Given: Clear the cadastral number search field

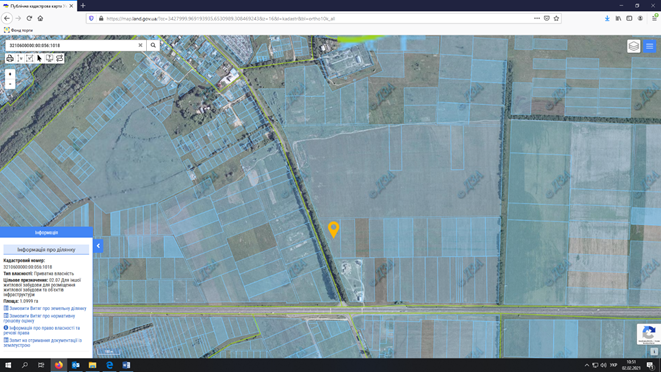Looking at the screenshot, I should [140, 45].
